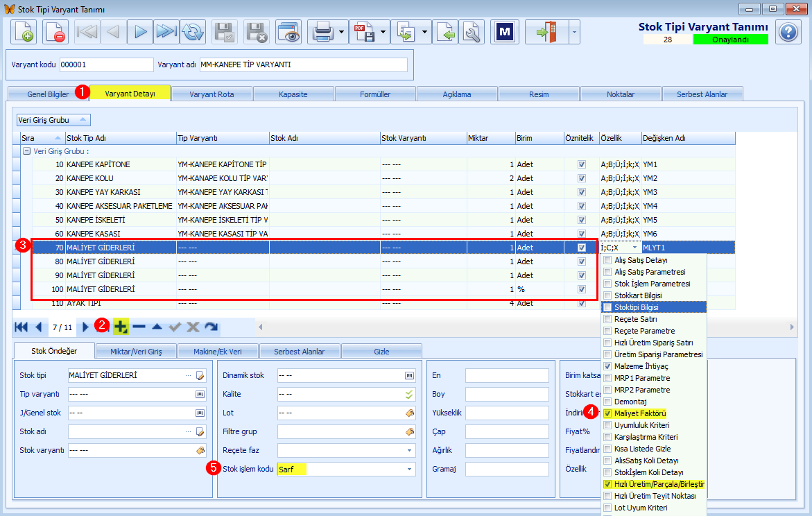Toggle the Maliyet Faktörü checkbox

(607, 413)
